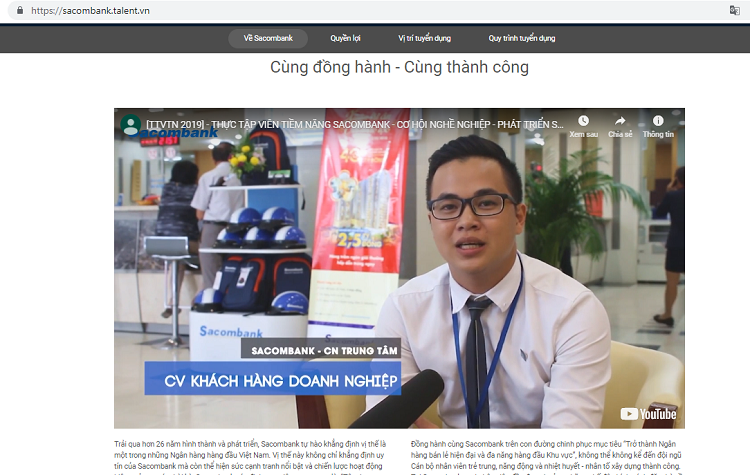The width and height of the screenshot is (750, 475).
Task: Click the sacombank.talent.vn address bar URL
Action: (90, 11)
